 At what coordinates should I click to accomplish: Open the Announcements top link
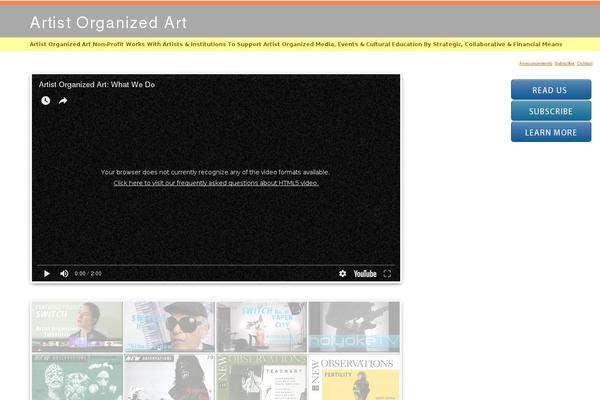(x=535, y=64)
